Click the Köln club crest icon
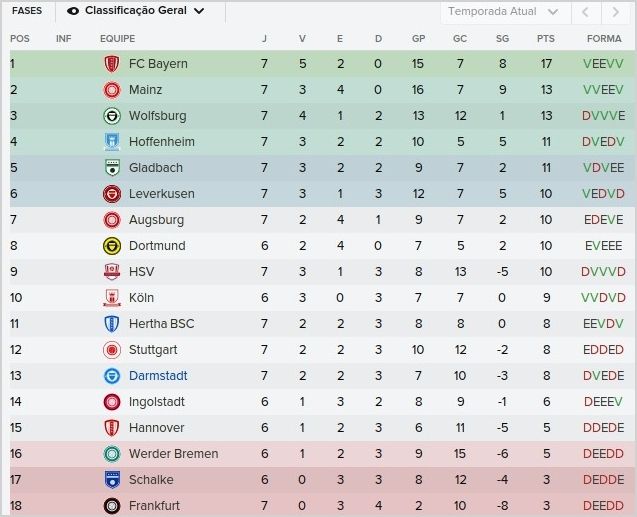Image resolution: width=637 pixels, height=517 pixels. [112, 298]
